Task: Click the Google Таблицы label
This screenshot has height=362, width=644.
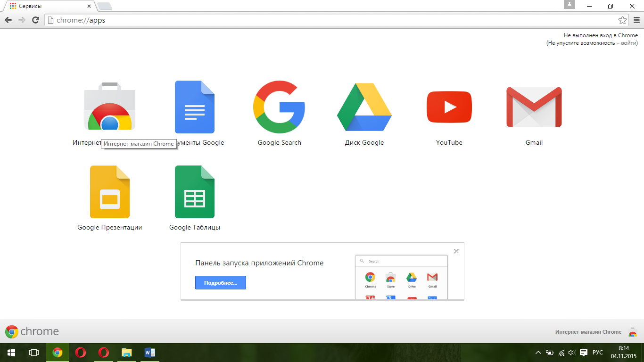Action: coord(195,227)
